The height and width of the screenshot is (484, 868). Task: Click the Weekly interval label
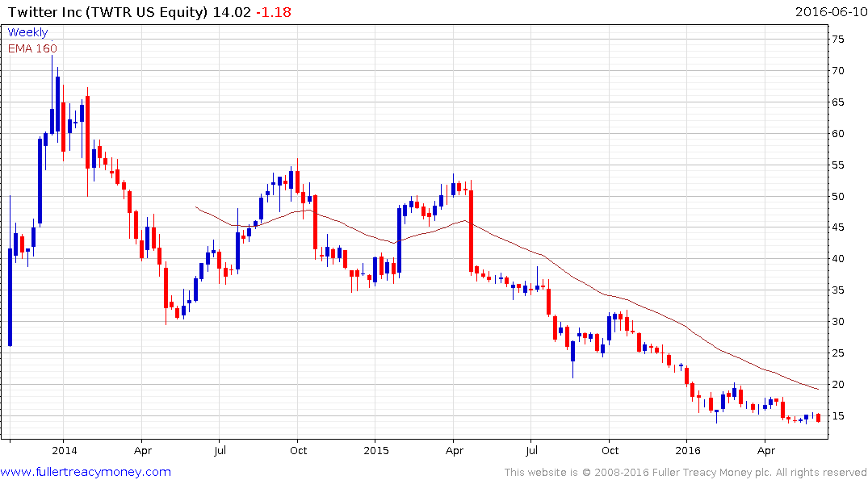click(x=27, y=32)
